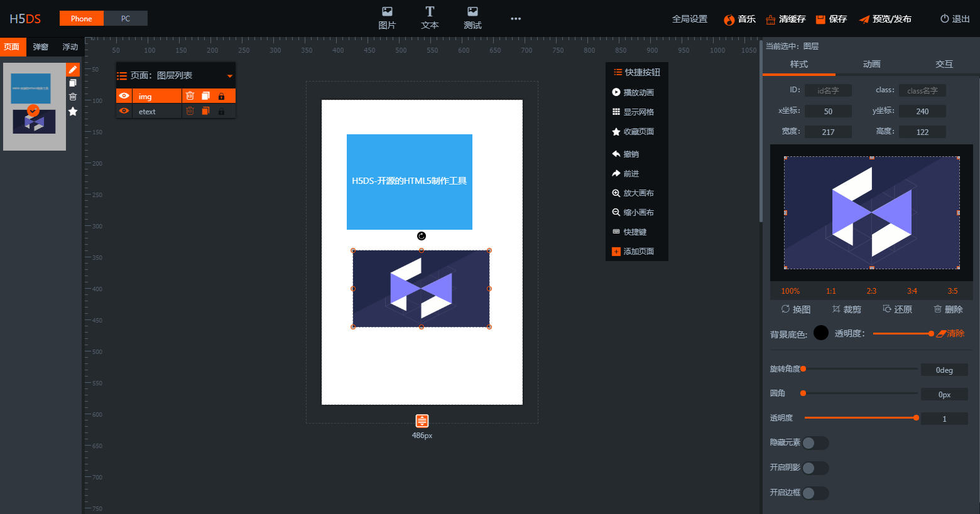Click 收藏页面 favorite page shortcut
This screenshot has width=980, height=514.
(x=633, y=131)
